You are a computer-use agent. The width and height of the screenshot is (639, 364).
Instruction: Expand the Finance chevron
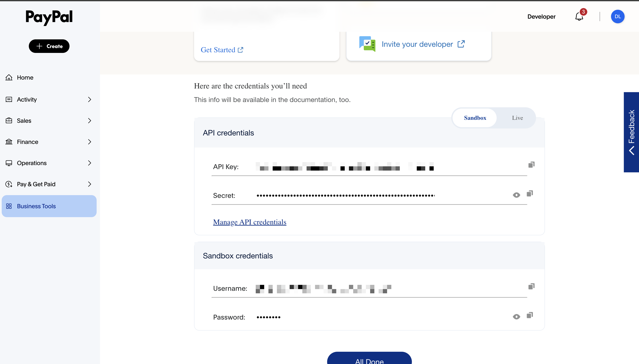pyautogui.click(x=90, y=142)
